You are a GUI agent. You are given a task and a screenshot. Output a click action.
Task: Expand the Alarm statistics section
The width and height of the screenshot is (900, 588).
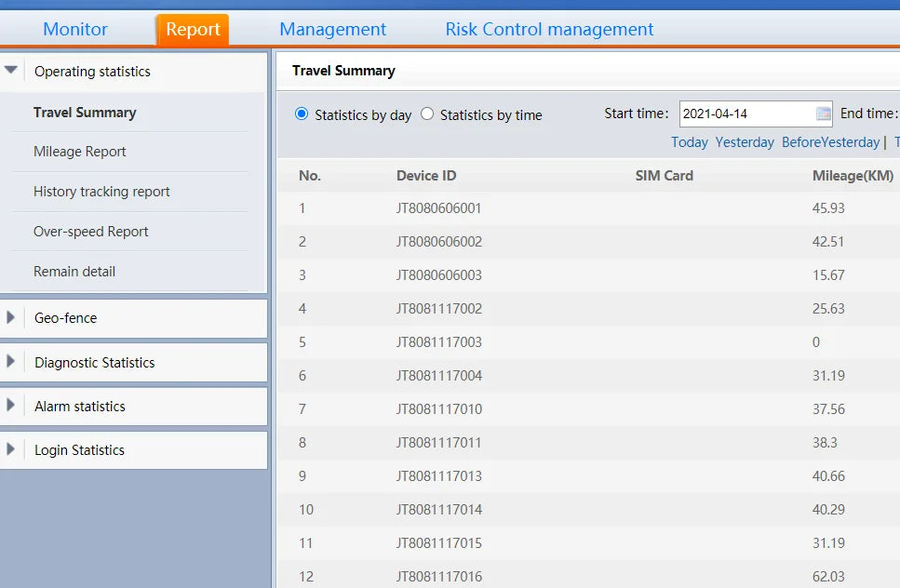(x=11, y=407)
